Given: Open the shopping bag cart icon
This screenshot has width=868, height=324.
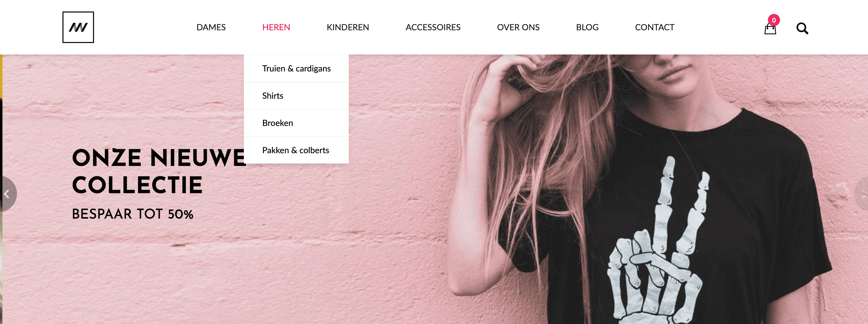Looking at the screenshot, I should tap(770, 29).
